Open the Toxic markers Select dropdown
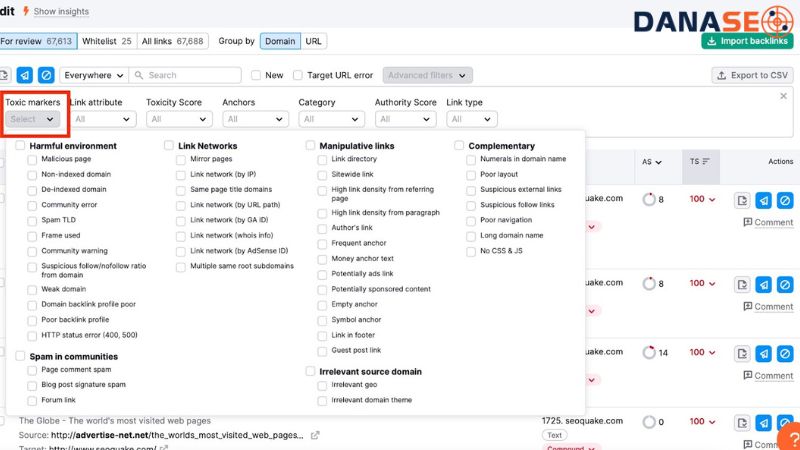 33,119
